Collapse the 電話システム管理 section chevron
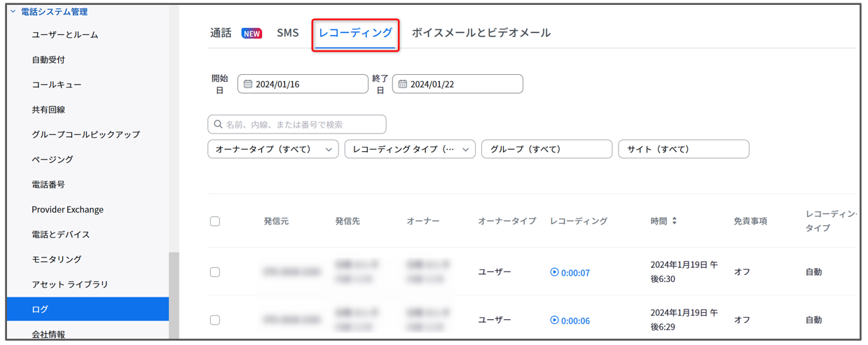 coord(13,11)
